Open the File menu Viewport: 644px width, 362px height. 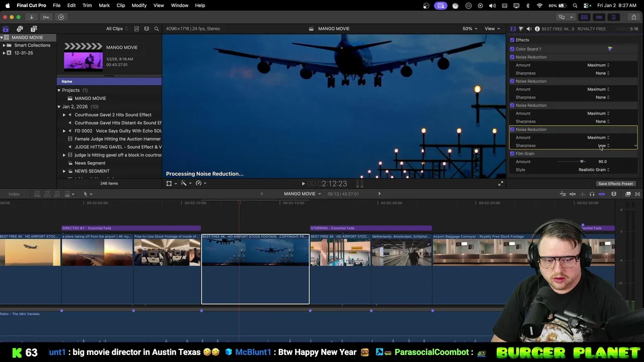click(56, 5)
